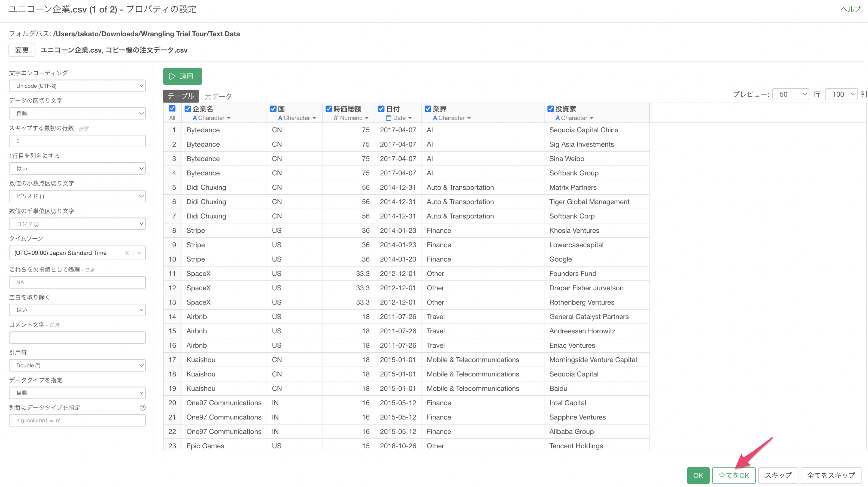Image resolution: width=868 pixels, height=487 pixels.
Task: Clear the timezone with the X icon
Action: [127, 253]
